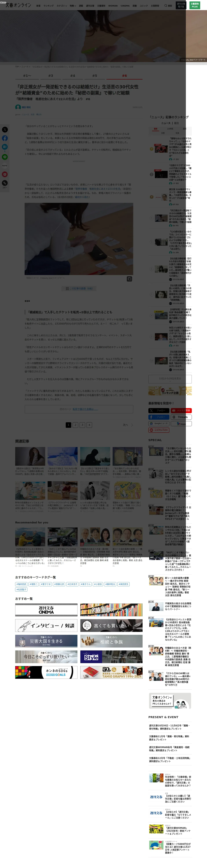Follow the 最初から読む link

pyautogui.click(x=82, y=197)
